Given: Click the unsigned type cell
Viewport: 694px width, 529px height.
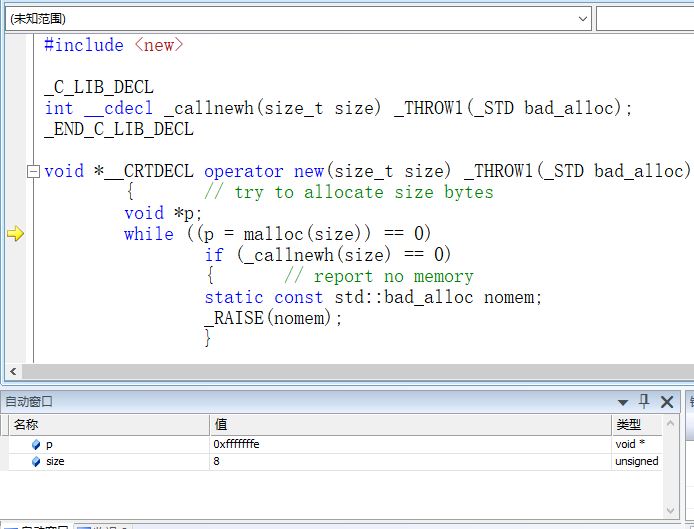Looking at the screenshot, I should 637,462.
